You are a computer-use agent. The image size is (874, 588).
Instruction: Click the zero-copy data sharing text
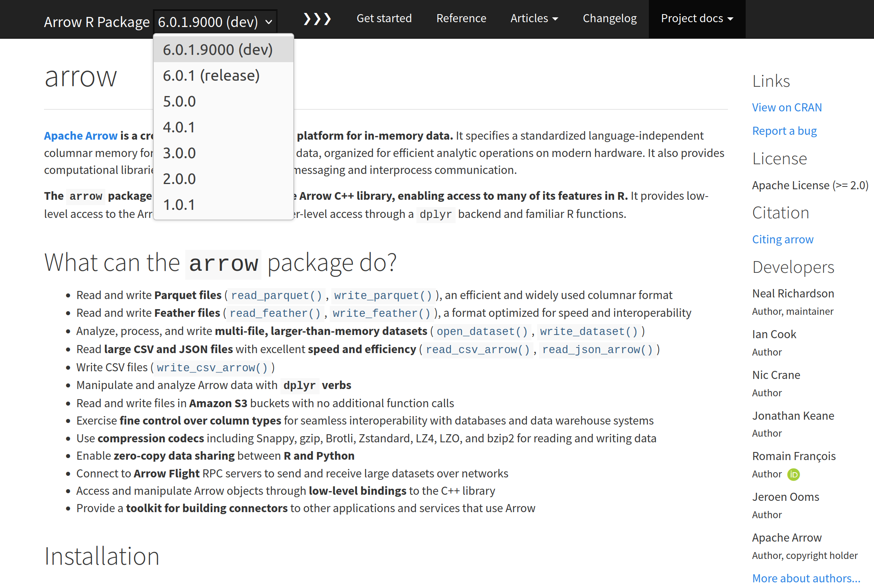click(x=174, y=456)
